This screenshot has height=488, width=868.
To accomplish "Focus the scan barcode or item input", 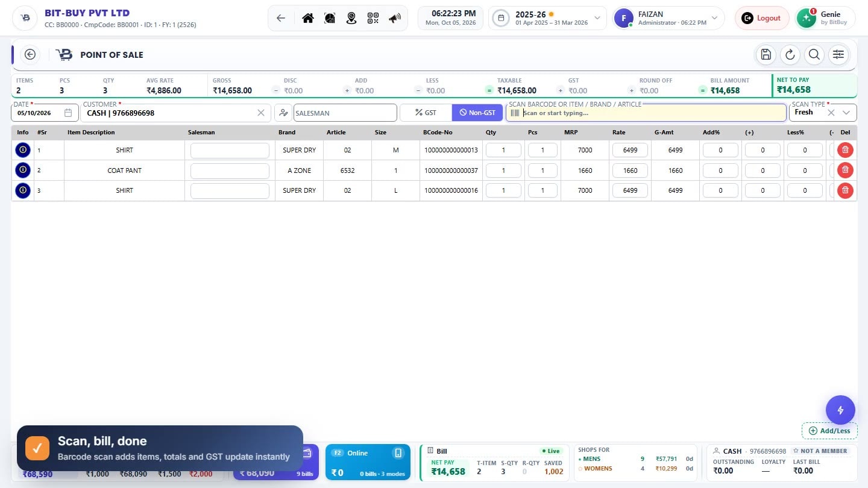I will pyautogui.click(x=646, y=113).
